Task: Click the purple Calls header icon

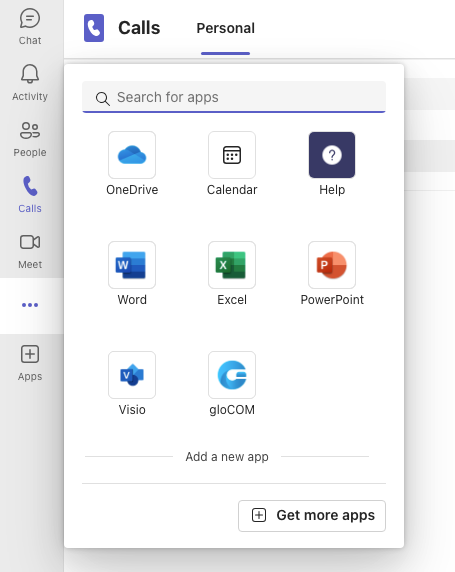Action: tap(94, 28)
